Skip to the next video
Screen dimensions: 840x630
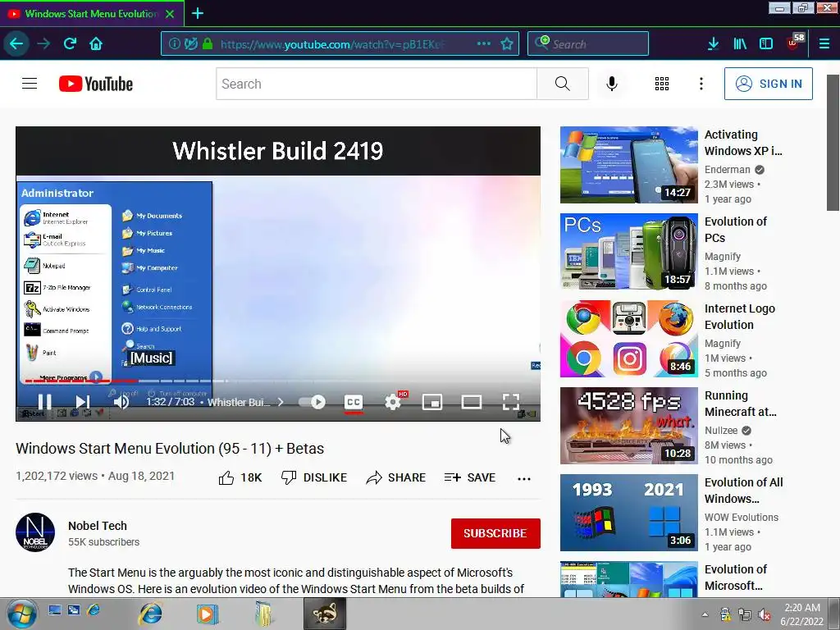click(82, 402)
